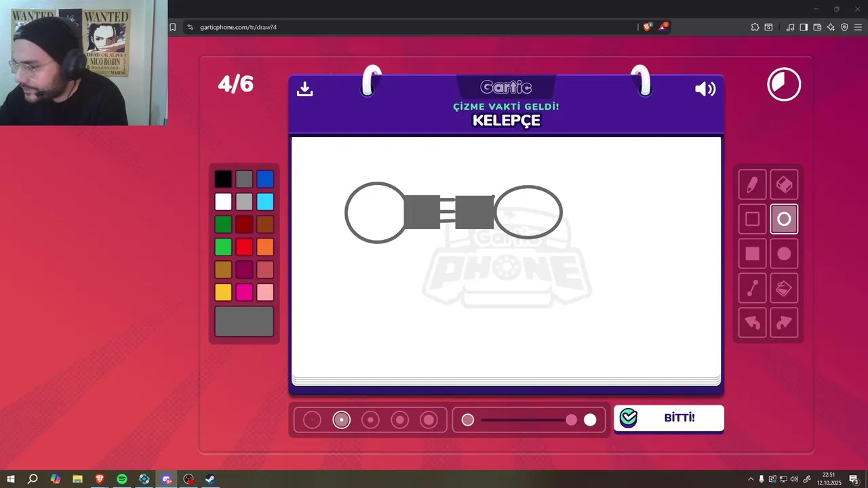Viewport: 868px width, 488px height.
Task: Open Windows notification center
Action: pos(854,479)
